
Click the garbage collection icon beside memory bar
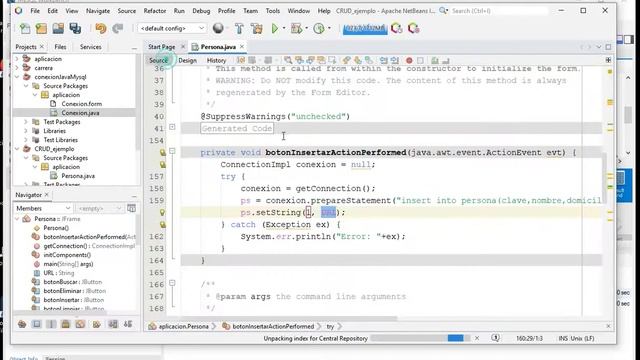[396, 28]
